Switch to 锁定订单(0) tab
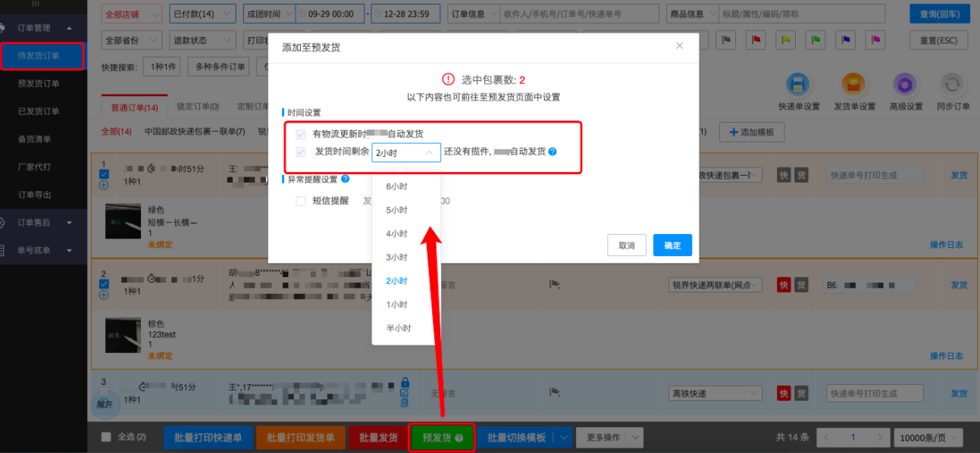Image resolution: width=980 pixels, height=453 pixels. coord(197,107)
